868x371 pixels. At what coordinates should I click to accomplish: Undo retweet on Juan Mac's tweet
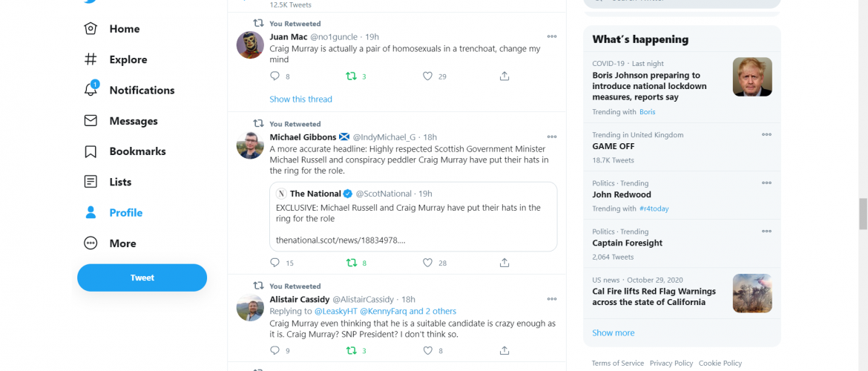pyautogui.click(x=352, y=76)
